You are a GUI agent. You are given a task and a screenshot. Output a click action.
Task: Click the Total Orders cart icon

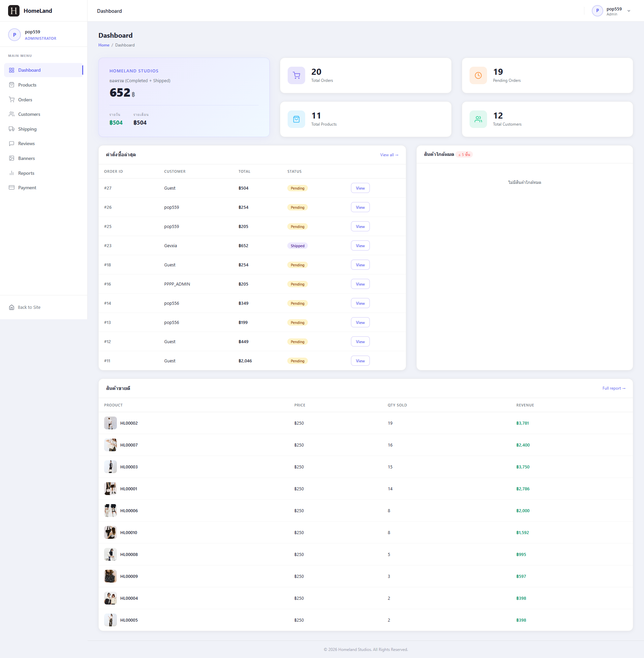click(296, 75)
